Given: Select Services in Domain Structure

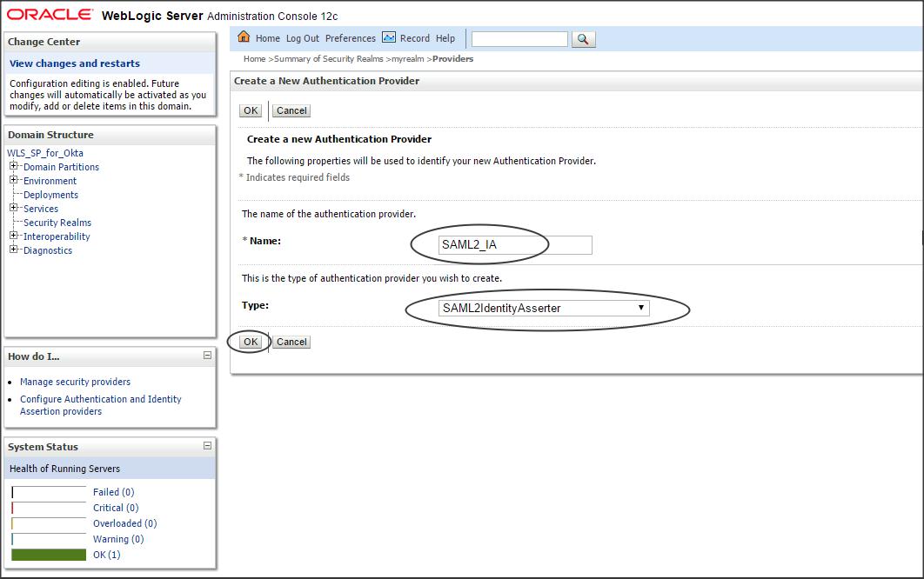Looking at the screenshot, I should click(x=41, y=209).
